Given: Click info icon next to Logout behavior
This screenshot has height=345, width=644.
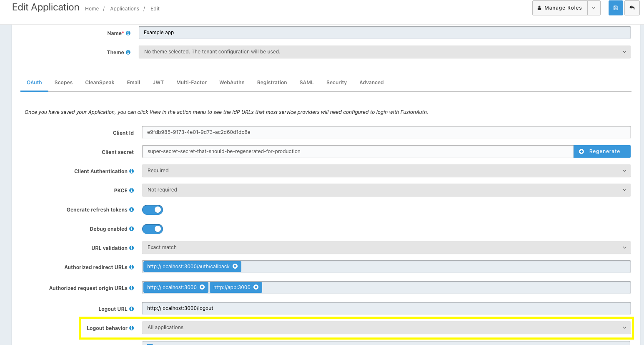Looking at the screenshot, I should [132, 328].
